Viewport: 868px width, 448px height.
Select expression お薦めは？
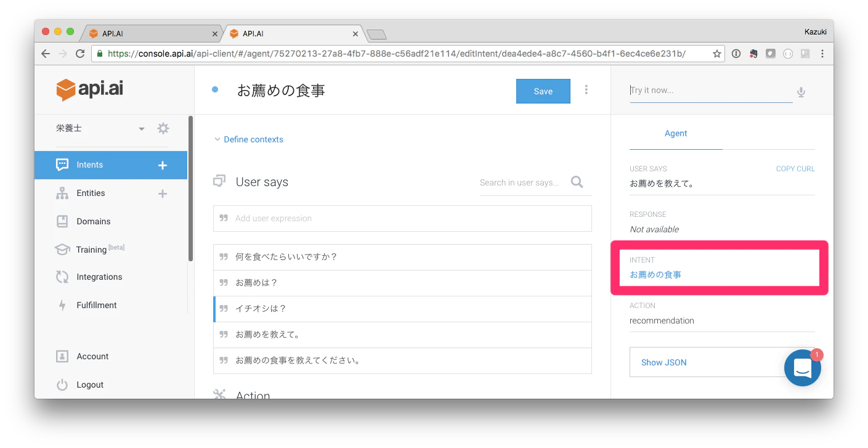[402, 283]
